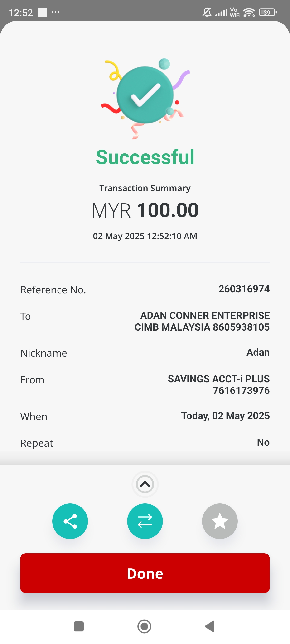Tap the Android home circle button

pyautogui.click(x=144, y=626)
